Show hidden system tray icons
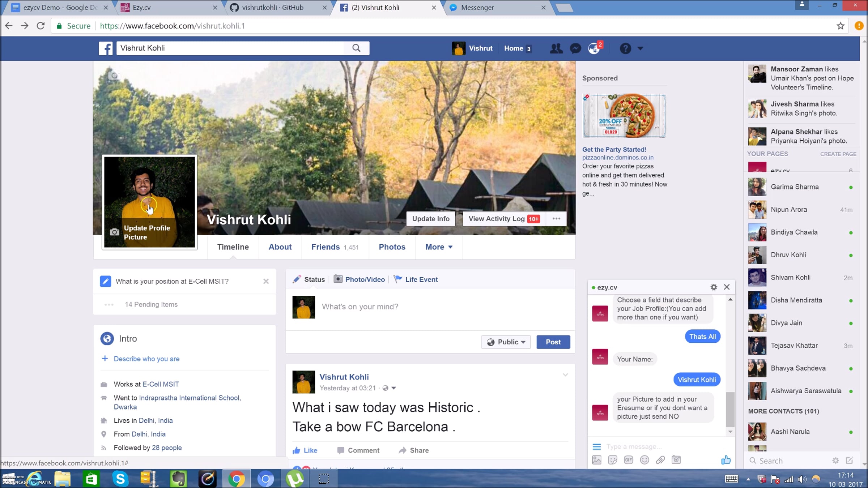Viewport: 868px width, 488px height. tap(748, 479)
